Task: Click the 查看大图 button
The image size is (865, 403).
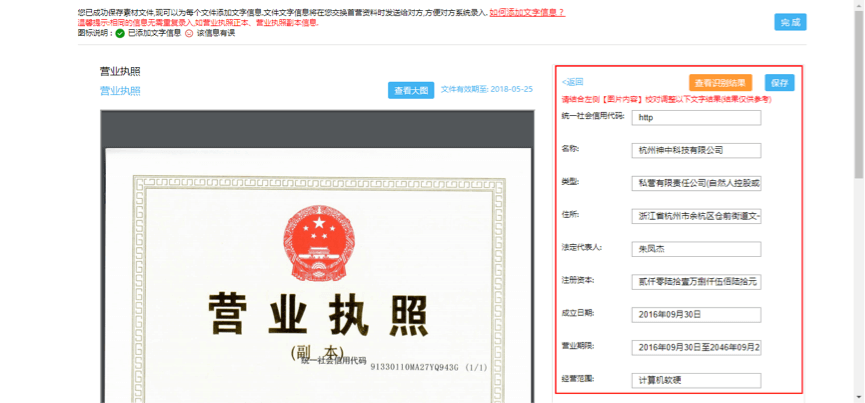Action: click(x=411, y=90)
